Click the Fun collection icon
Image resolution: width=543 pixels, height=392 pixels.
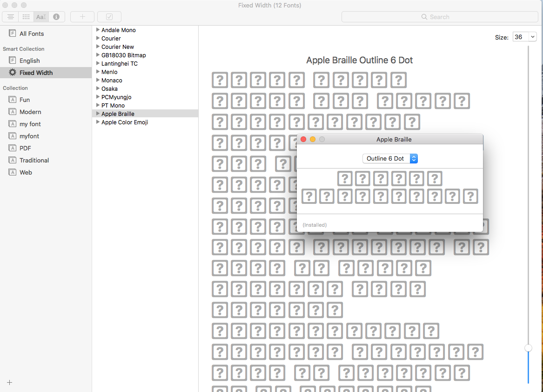pyautogui.click(x=12, y=100)
